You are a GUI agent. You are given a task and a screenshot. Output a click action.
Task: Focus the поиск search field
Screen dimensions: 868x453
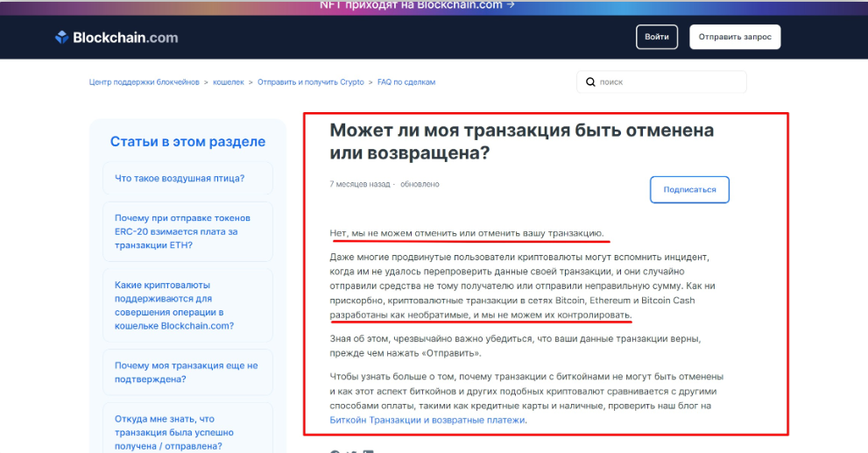[661, 82]
